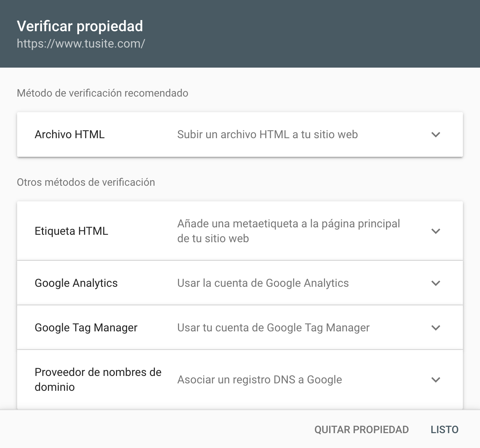Open the Google Analytics row chevron
This screenshot has height=448, width=480.
coord(436,283)
